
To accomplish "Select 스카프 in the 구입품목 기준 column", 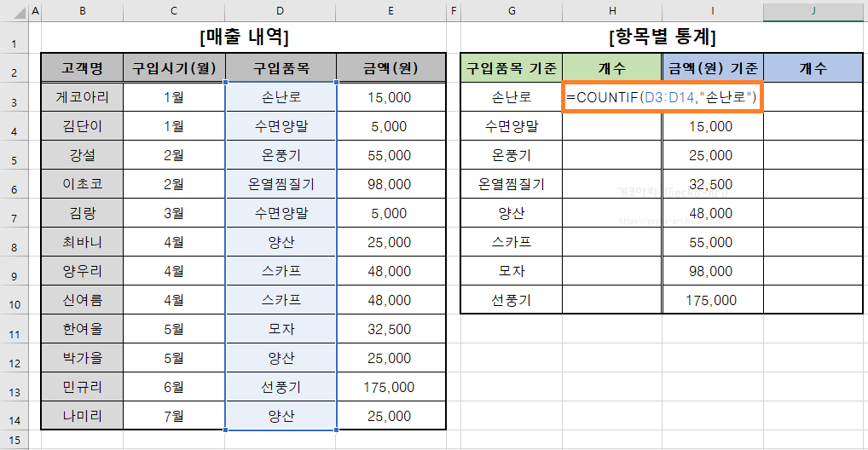I will (x=512, y=242).
